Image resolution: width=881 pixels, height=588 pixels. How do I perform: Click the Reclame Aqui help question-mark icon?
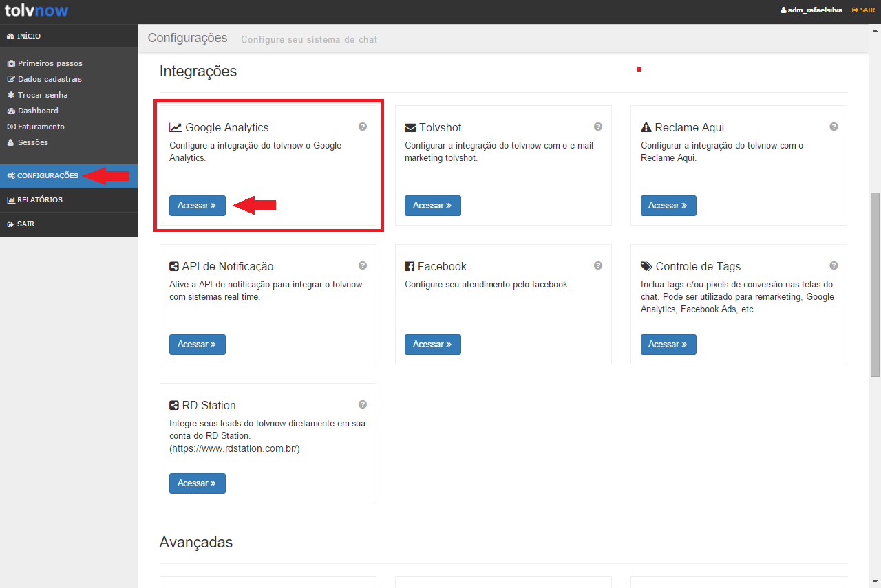pos(834,127)
